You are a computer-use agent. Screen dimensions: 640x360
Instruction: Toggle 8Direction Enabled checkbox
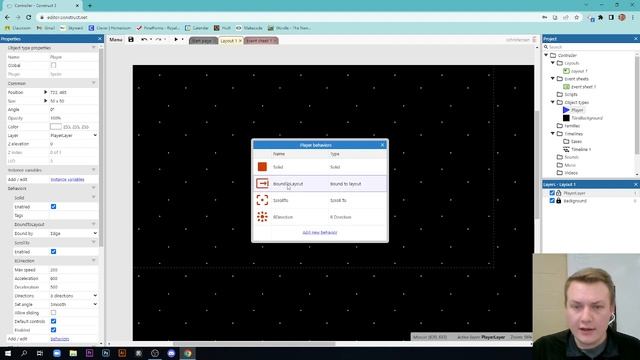coord(53,330)
